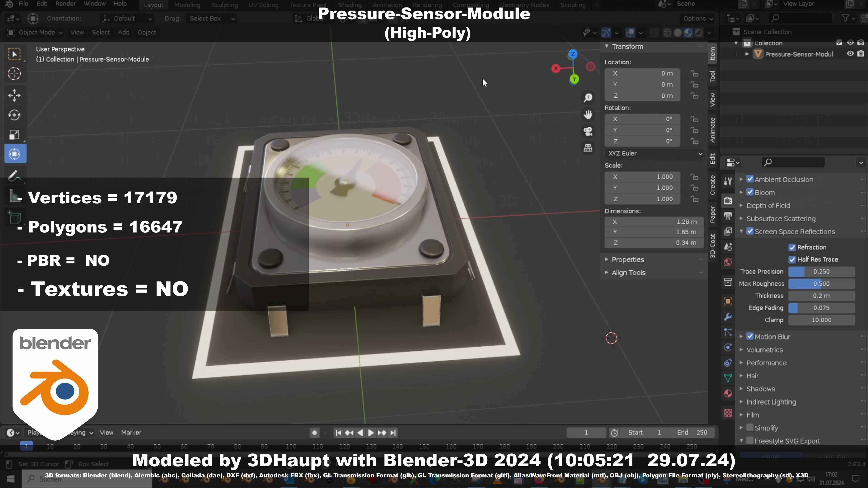Click the Windows Start button

10,479
